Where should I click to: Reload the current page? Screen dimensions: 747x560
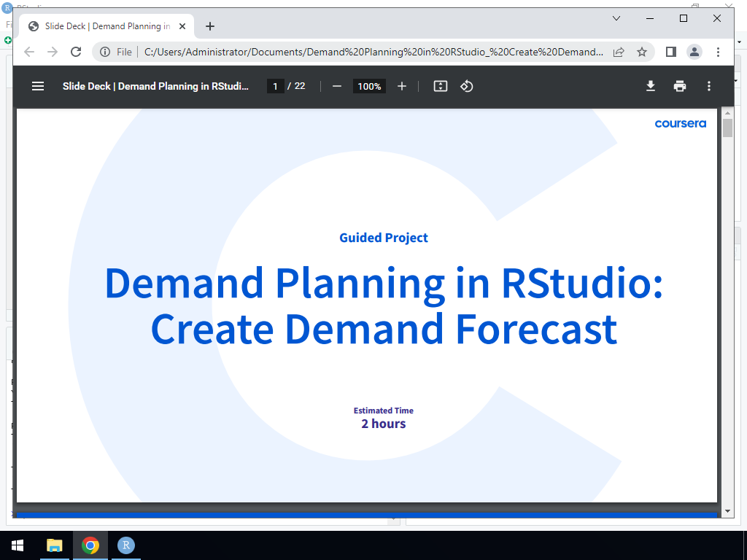(x=76, y=52)
